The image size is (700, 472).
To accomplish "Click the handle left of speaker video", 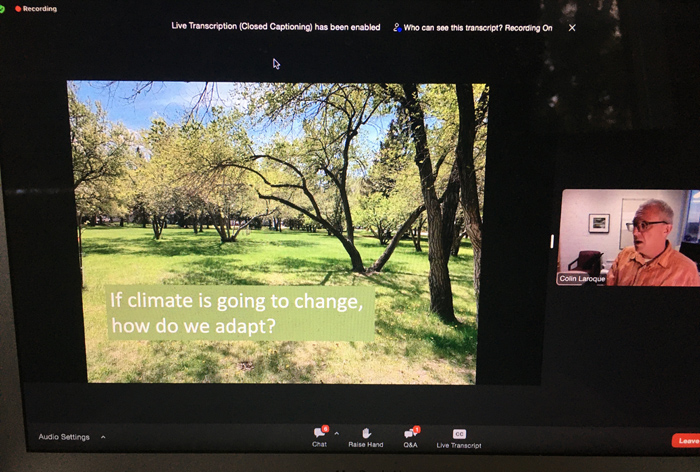I will tap(551, 239).
